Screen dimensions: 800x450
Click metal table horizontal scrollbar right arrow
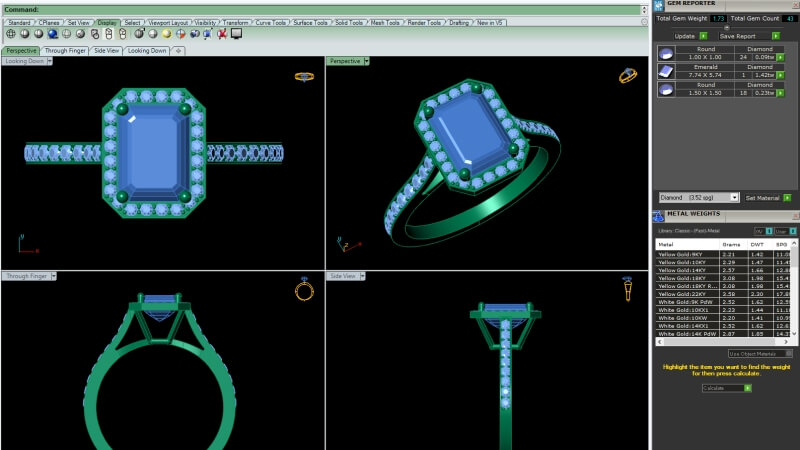click(x=786, y=342)
